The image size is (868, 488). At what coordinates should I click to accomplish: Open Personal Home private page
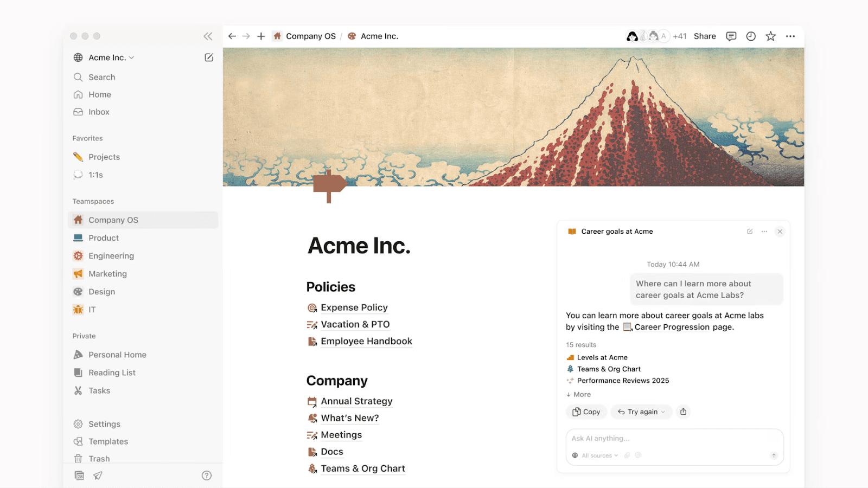click(143, 355)
